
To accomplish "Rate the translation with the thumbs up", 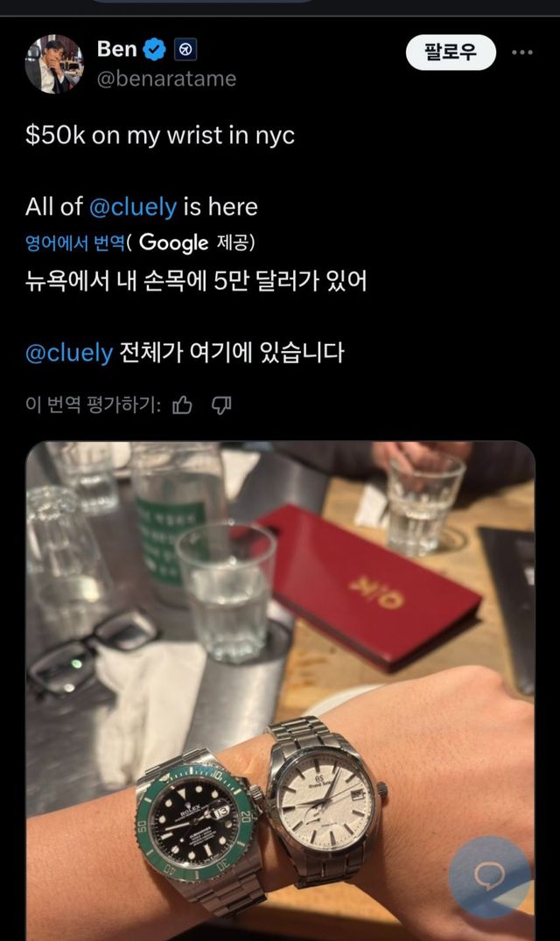I will coord(182,405).
